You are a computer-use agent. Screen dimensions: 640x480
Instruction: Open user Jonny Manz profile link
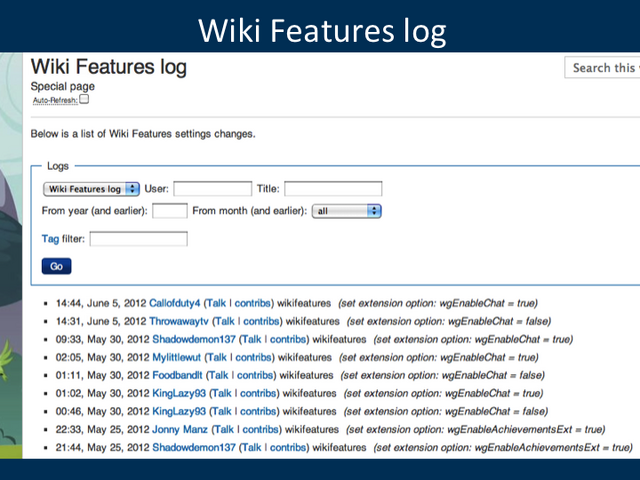180,429
